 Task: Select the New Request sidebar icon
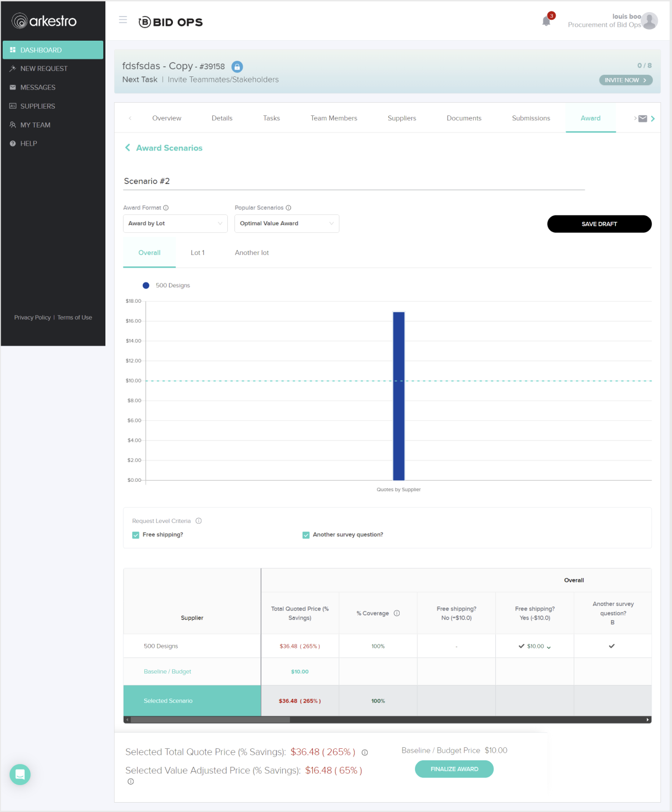click(x=13, y=68)
